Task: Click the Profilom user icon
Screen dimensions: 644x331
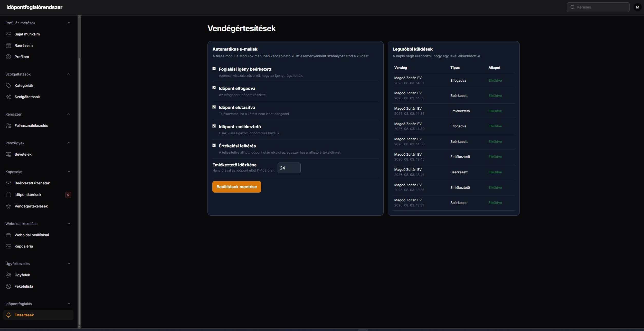Action: tap(8, 57)
